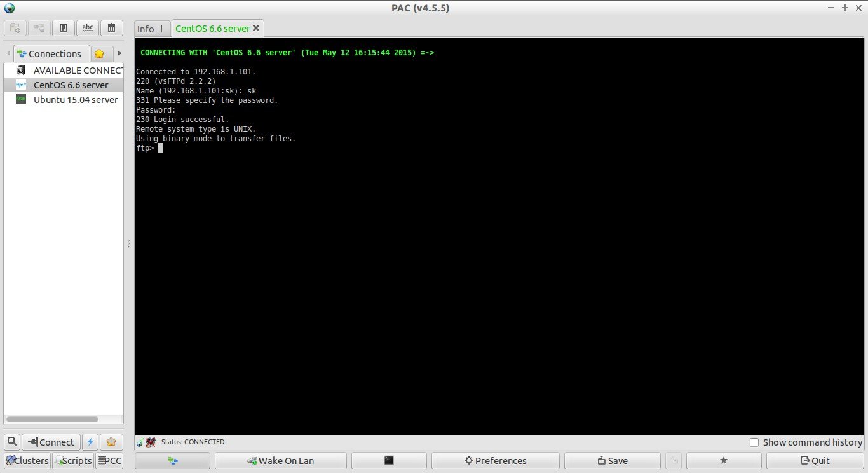Open the Scripts button

coord(73,461)
